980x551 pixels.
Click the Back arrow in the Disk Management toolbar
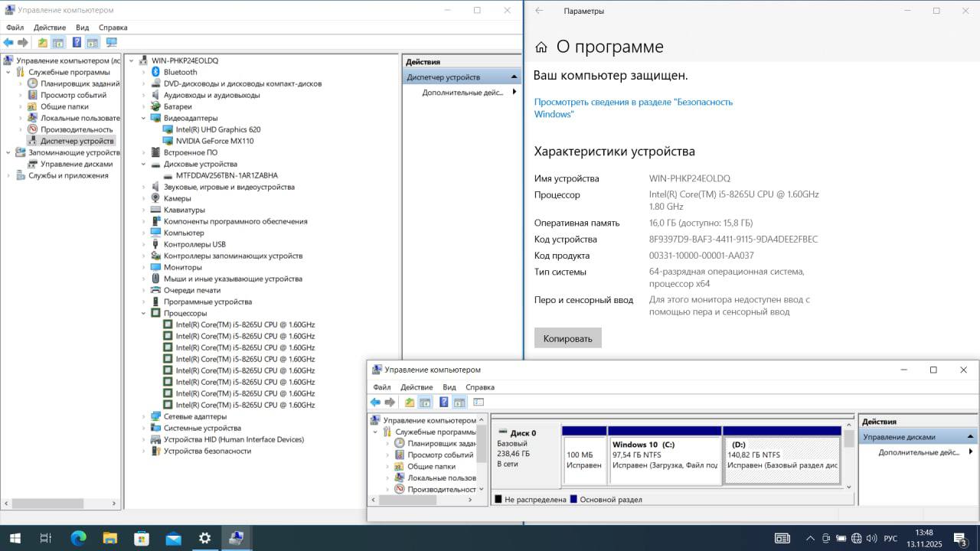375,402
